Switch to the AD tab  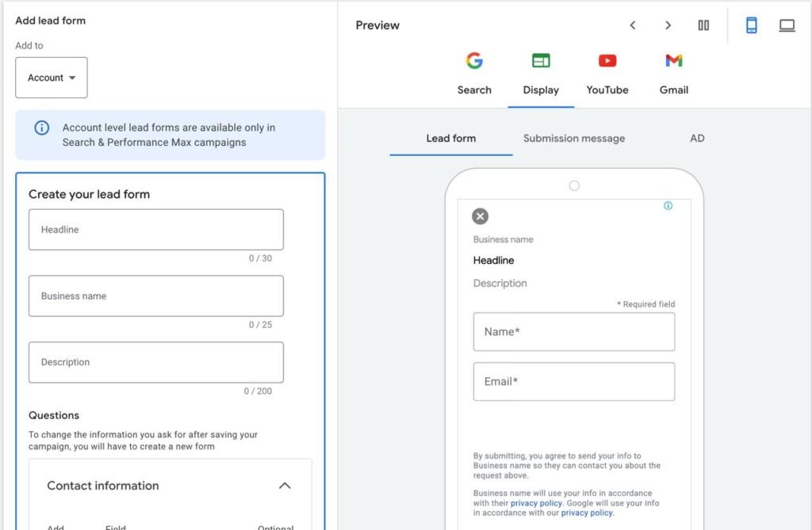pyautogui.click(x=697, y=139)
